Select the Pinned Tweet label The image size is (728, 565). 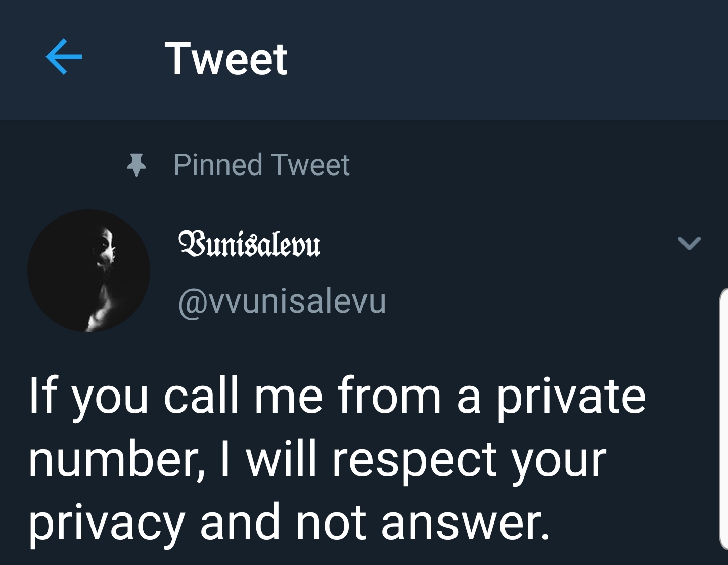[261, 165]
